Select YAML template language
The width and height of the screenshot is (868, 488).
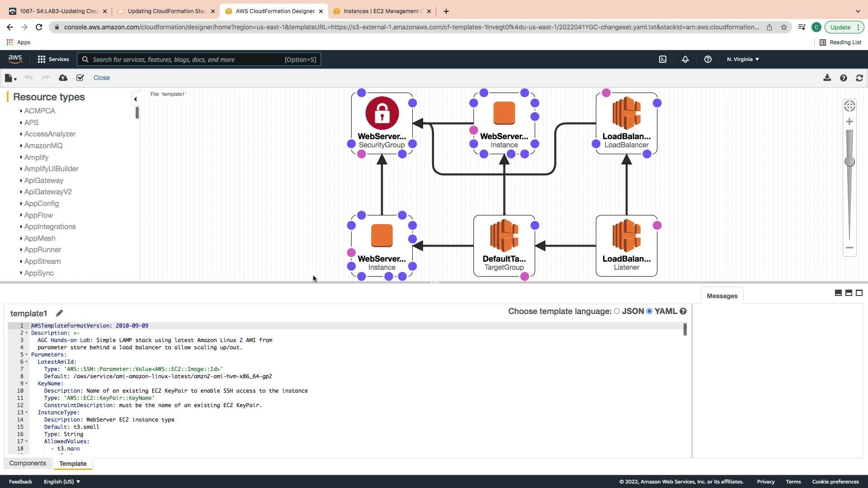point(650,311)
